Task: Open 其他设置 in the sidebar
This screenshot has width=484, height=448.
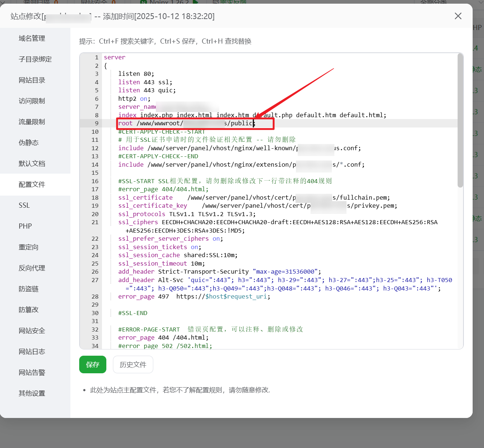Action: (x=32, y=393)
